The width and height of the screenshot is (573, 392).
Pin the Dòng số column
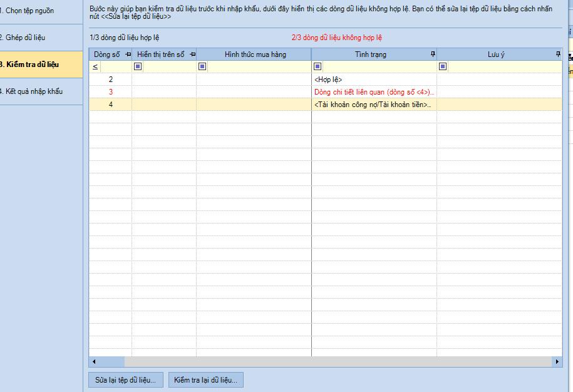pyautogui.click(x=128, y=54)
